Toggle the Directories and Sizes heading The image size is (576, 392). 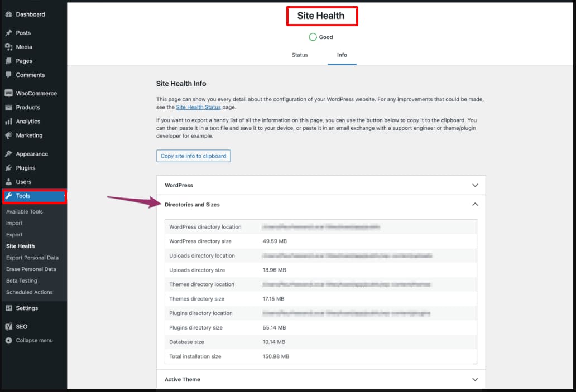192,205
